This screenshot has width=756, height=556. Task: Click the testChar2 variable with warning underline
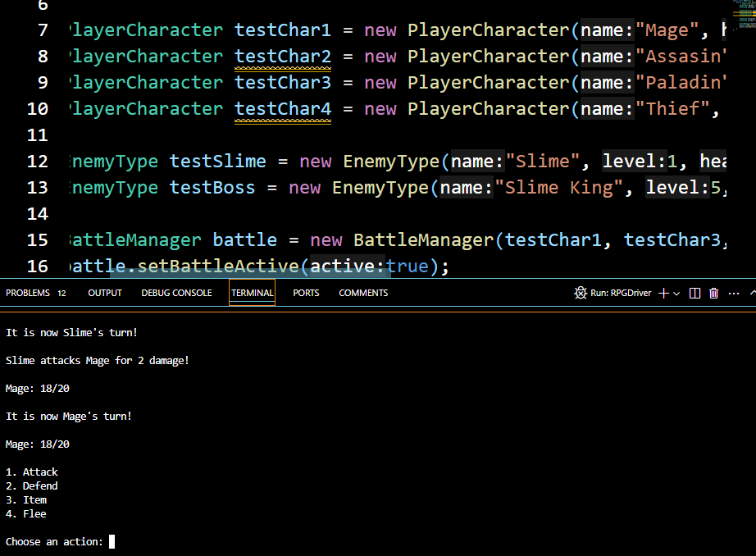pyautogui.click(x=283, y=57)
